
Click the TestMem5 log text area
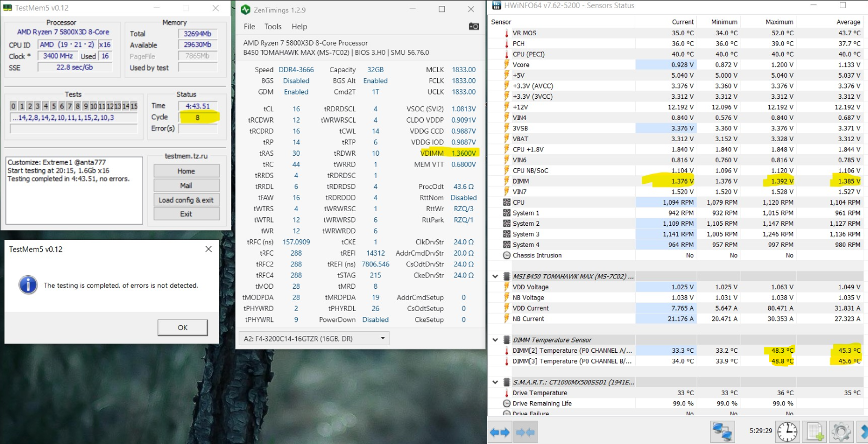74,191
